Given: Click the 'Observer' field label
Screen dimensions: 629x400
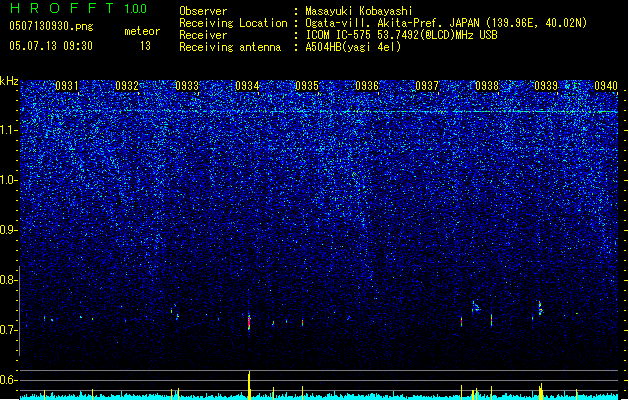Looking at the screenshot, I should point(203,11).
